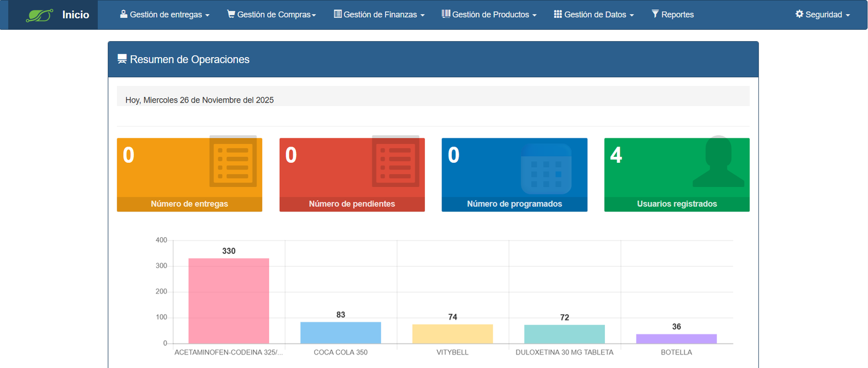
Task: Click the teal DULOXETINA 30 MG bar
Action: [x=564, y=334]
